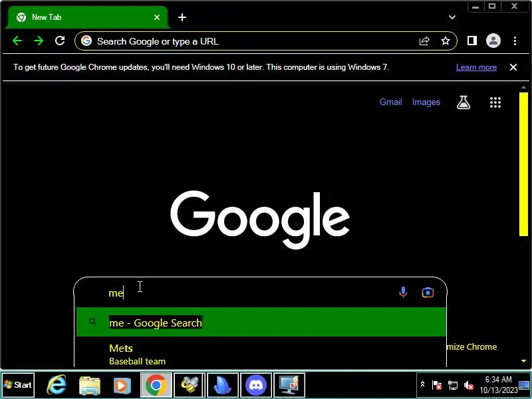Click the Google icon in address bar
The height and width of the screenshot is (399, 532).
click(86, 41)
